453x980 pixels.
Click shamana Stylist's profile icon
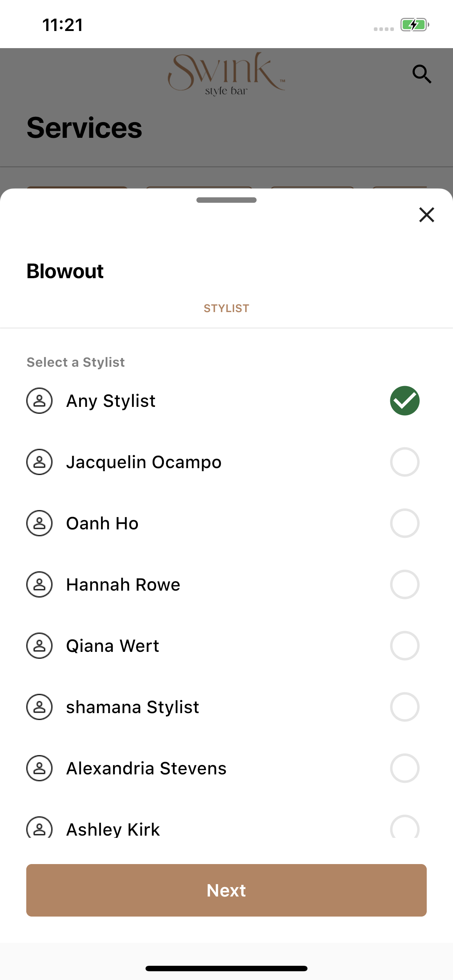pyautogui.click(x=39, y=707)
